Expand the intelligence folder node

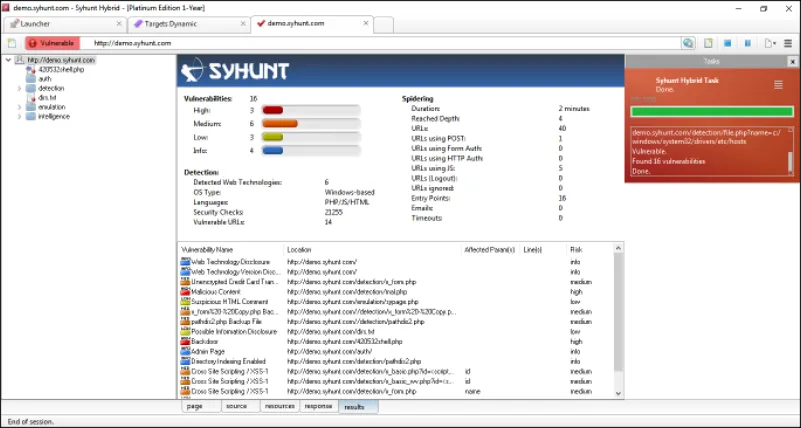(19, 116)
